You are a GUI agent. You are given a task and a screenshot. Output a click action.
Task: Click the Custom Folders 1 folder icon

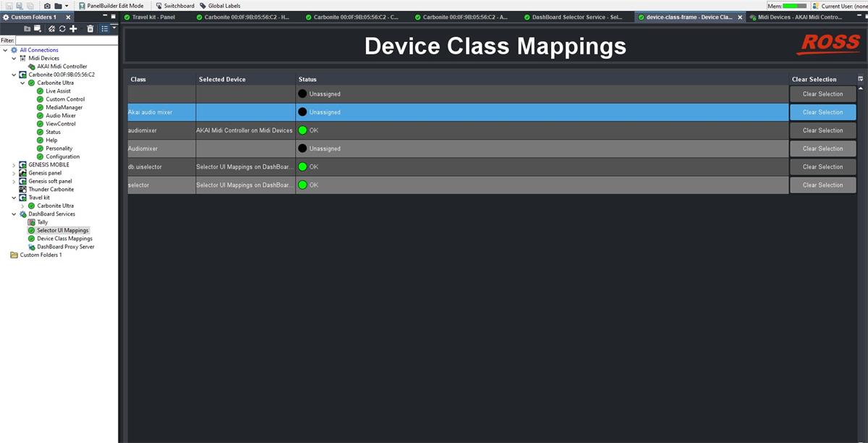point(14,255)
